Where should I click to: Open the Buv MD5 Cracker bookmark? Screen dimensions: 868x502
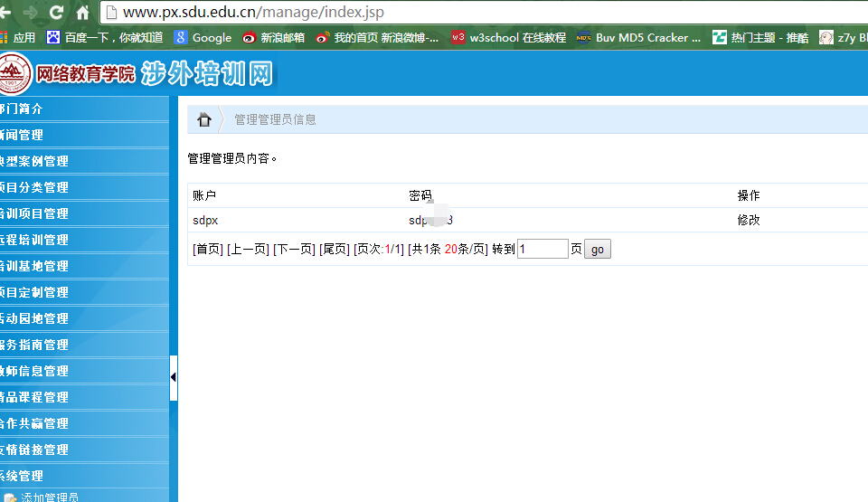tap(639, 38)
